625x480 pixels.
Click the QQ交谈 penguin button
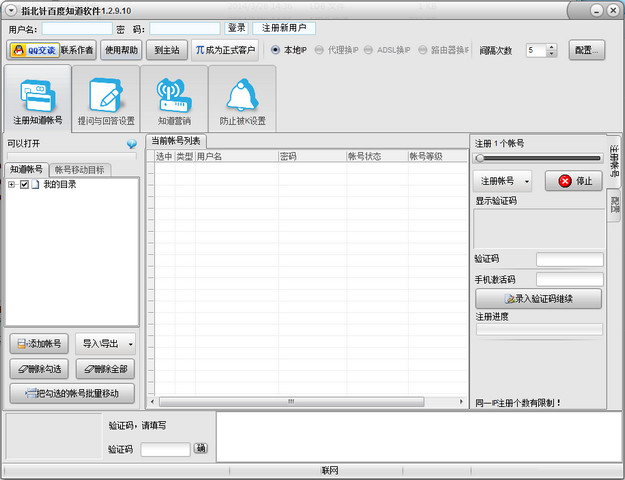(35, 50)
